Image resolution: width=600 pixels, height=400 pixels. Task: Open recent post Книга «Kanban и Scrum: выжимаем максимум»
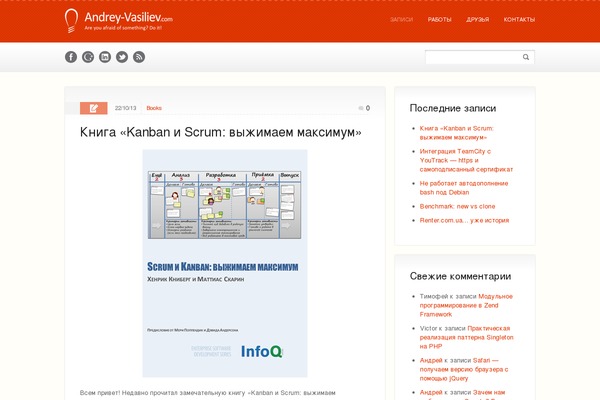tap(457, 133)
